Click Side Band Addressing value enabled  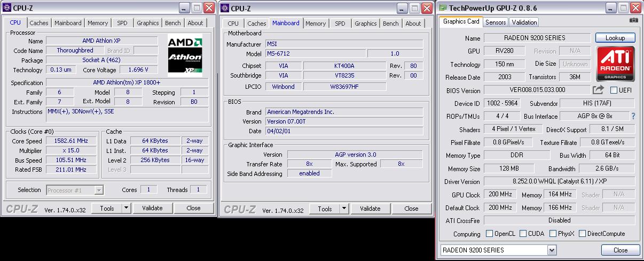[x=310, y=173]
